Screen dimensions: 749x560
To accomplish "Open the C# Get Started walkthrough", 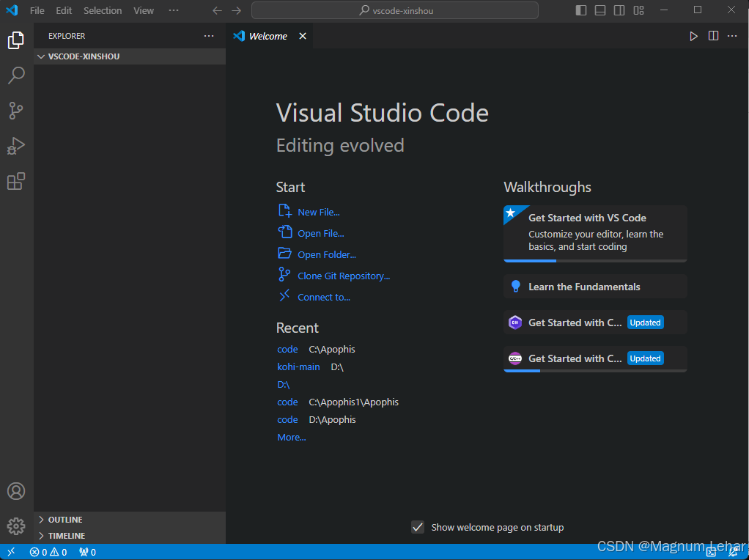I will tap(595, 323).
